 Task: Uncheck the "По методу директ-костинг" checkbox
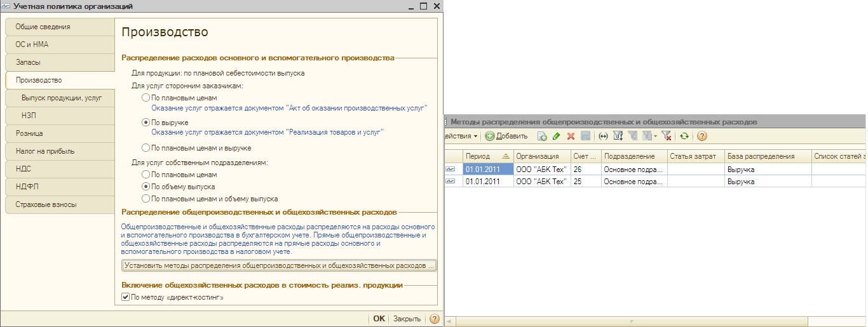pyautogui.click(x=125, y=297)
